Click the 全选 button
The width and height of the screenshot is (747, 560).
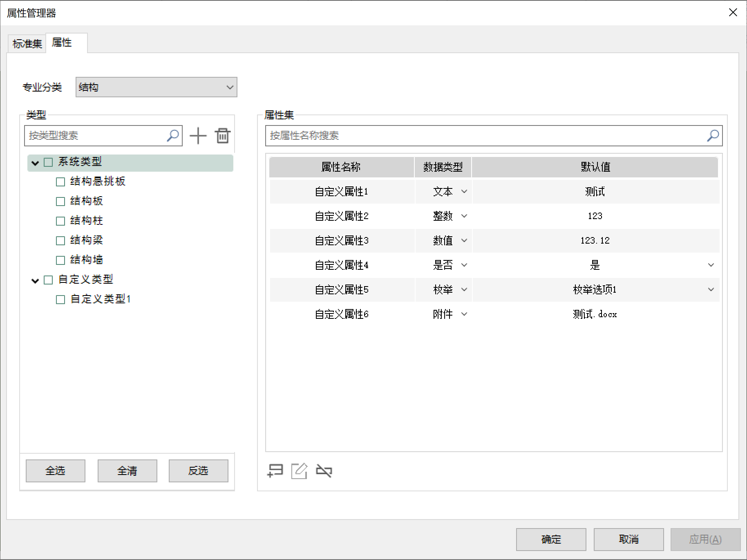(55, 471)
